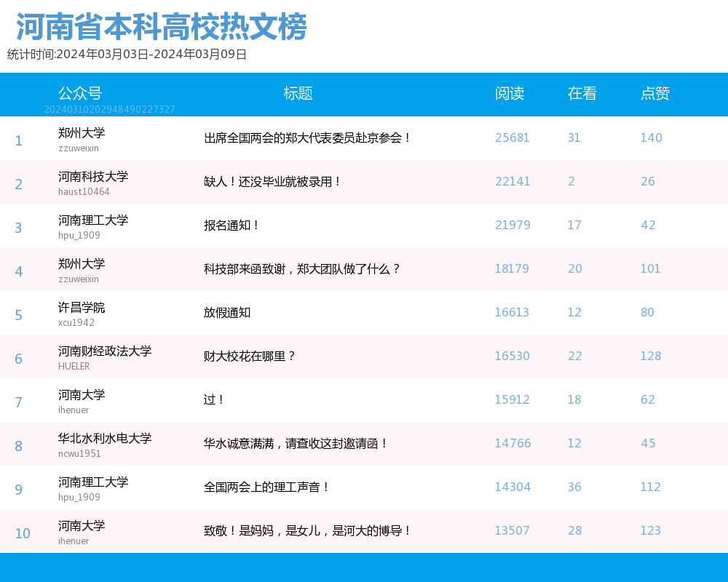Click like count 112

tap(650, 487)
